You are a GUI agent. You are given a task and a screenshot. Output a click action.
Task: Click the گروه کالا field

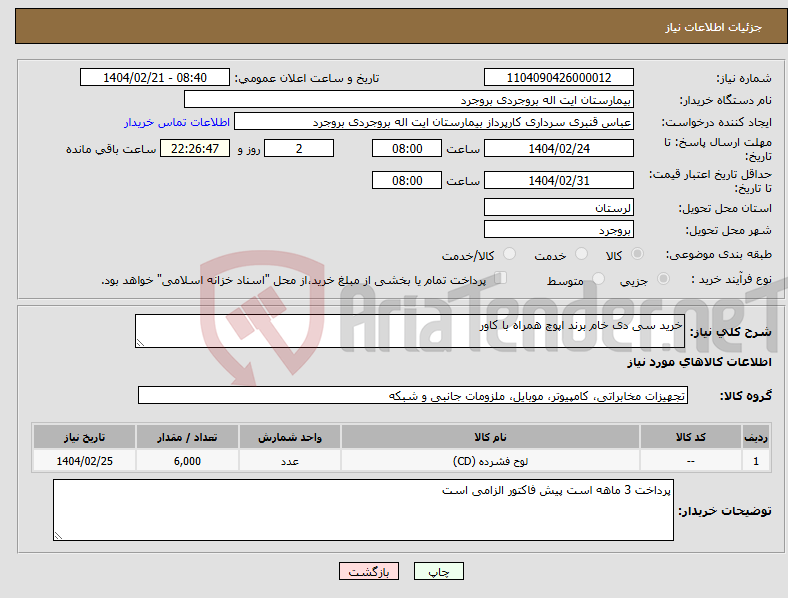413,395
